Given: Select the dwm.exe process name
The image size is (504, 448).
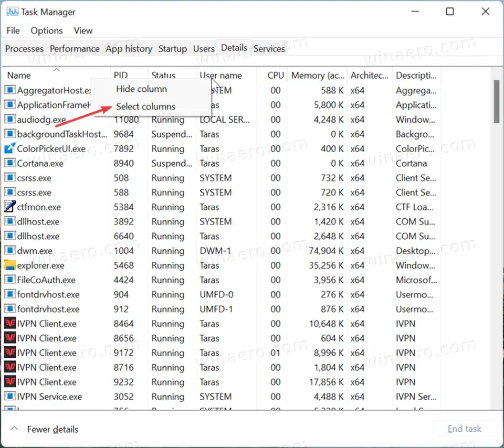Looking at the screenshot, I should pyautogui.click(x=35, y=251).
